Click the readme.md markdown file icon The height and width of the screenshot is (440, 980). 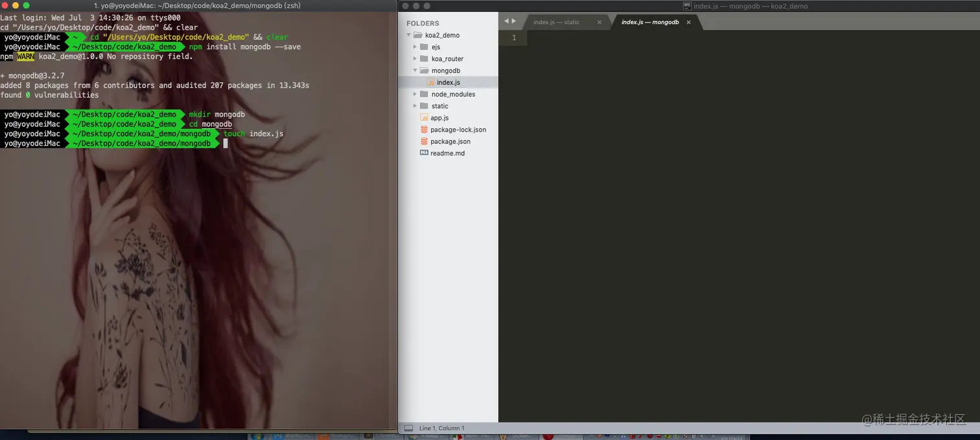point(424,153)
